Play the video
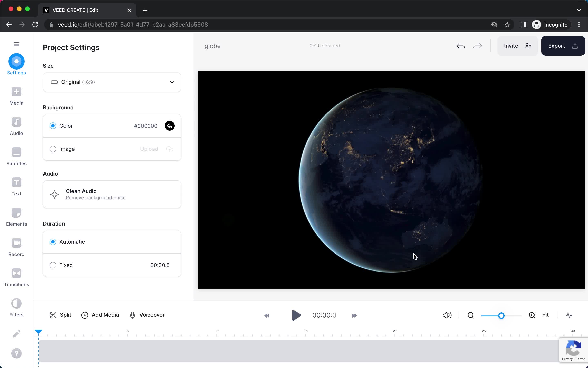The image size is (588, 368). point(296,315)
